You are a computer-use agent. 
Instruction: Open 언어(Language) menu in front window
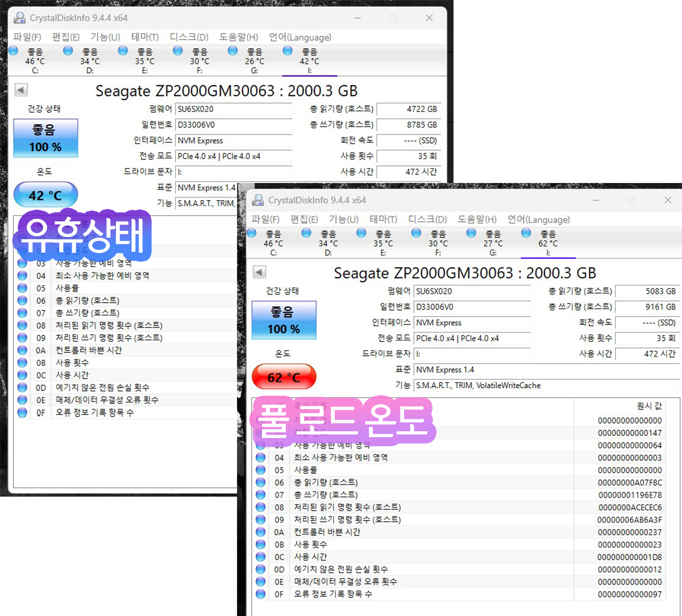(x=538, y=219)
